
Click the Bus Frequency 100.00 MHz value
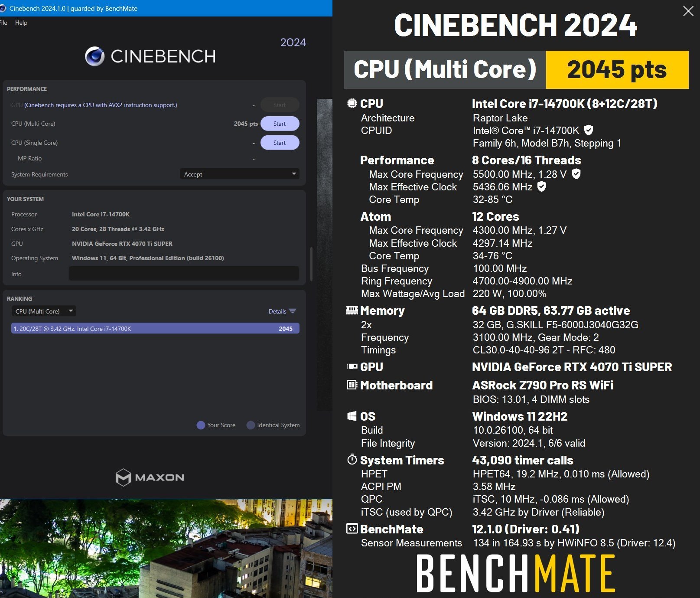500,268
